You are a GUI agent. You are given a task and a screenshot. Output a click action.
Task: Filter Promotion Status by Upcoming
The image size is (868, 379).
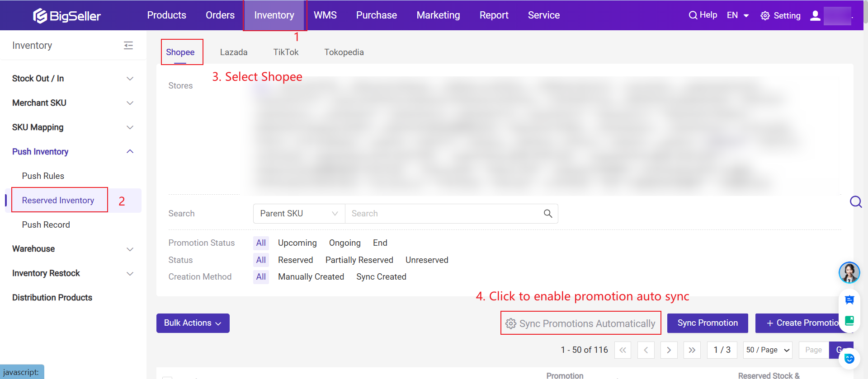pyautogui.click(x=297, y=243)
